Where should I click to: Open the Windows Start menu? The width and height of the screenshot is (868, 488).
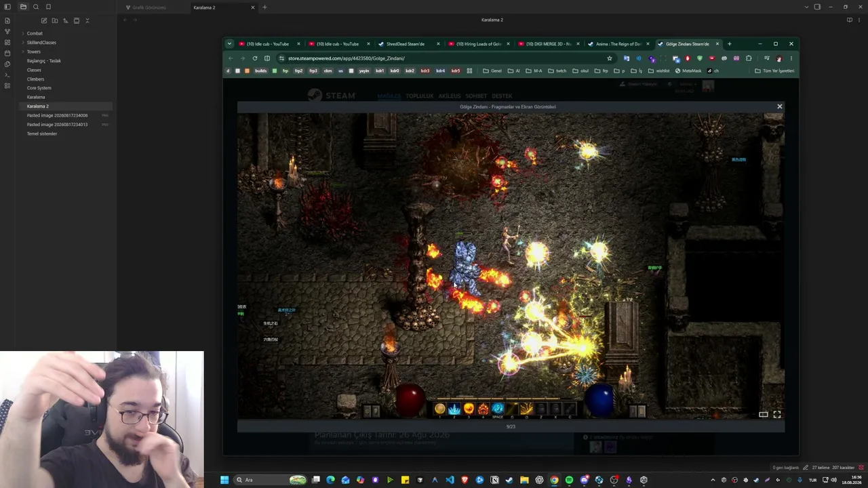224,480
